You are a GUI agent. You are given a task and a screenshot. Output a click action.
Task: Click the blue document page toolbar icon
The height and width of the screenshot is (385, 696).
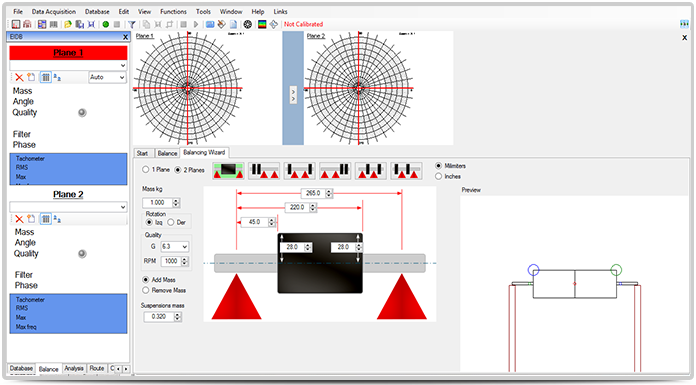click(233, 24)
